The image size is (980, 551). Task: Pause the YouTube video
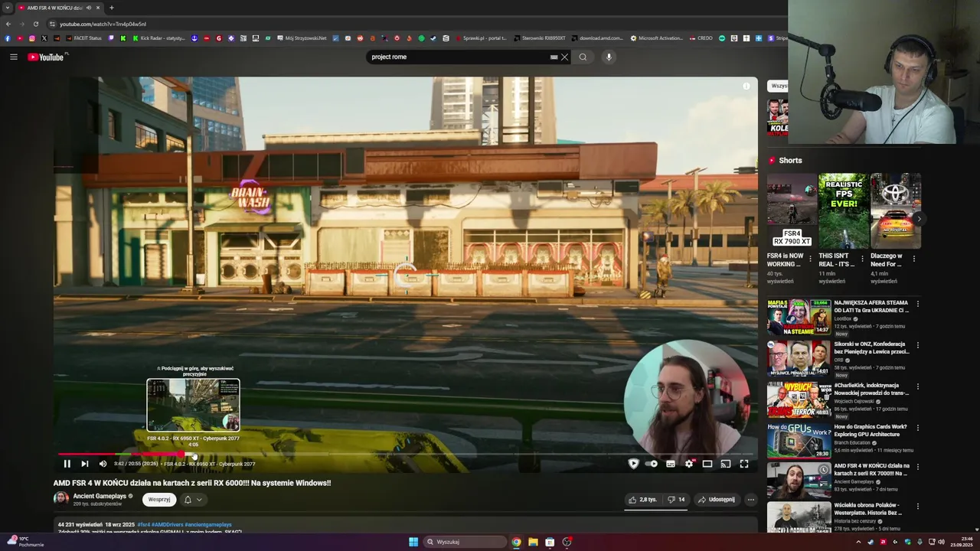(67, 464)
